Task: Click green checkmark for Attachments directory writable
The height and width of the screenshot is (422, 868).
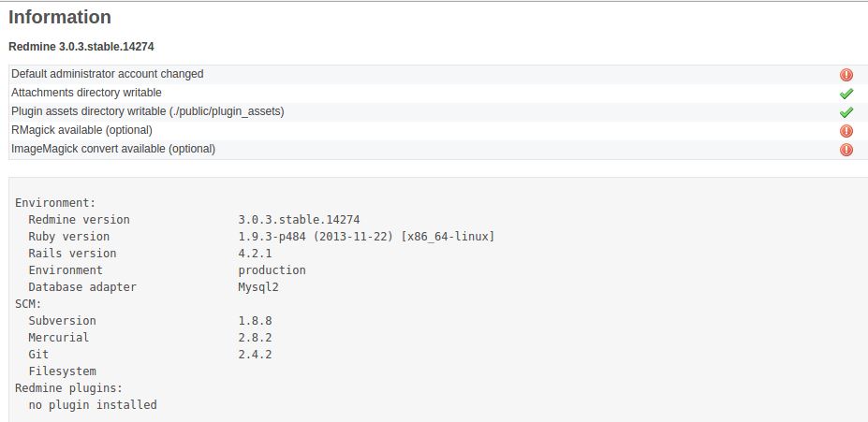Action: point(846,94)
